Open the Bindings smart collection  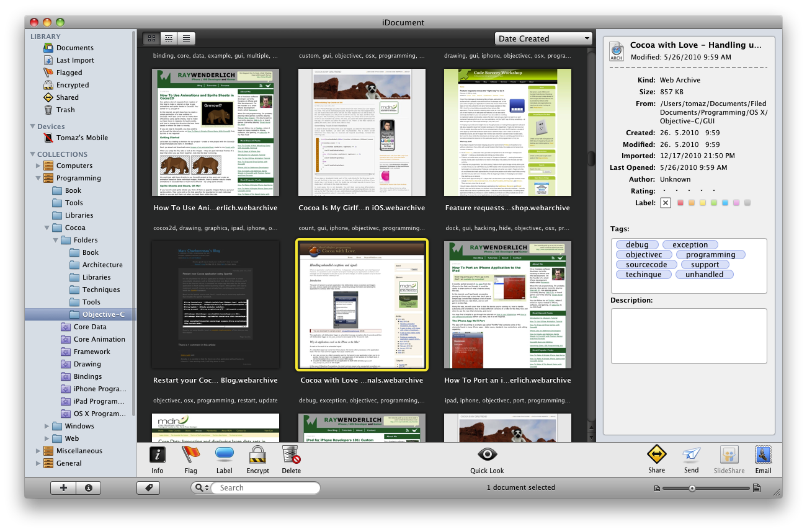click(x=87, y=376)
